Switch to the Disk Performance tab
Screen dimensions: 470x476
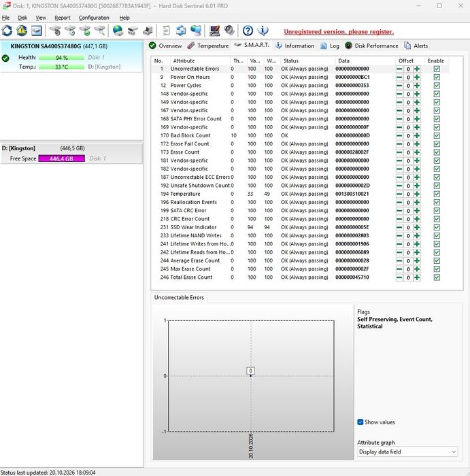pyautogui.click(x=371, y=46)
